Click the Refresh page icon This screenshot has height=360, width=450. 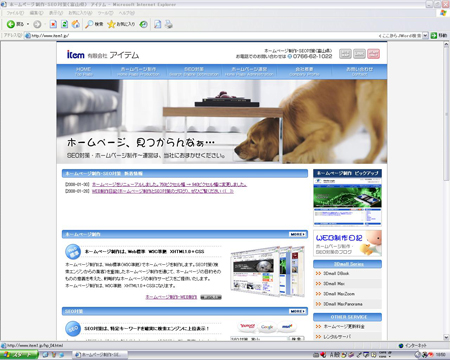(x=65, y=24)
